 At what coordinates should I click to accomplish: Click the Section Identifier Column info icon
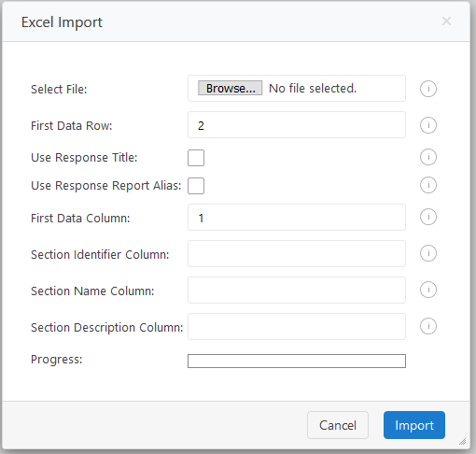point(428,253)
